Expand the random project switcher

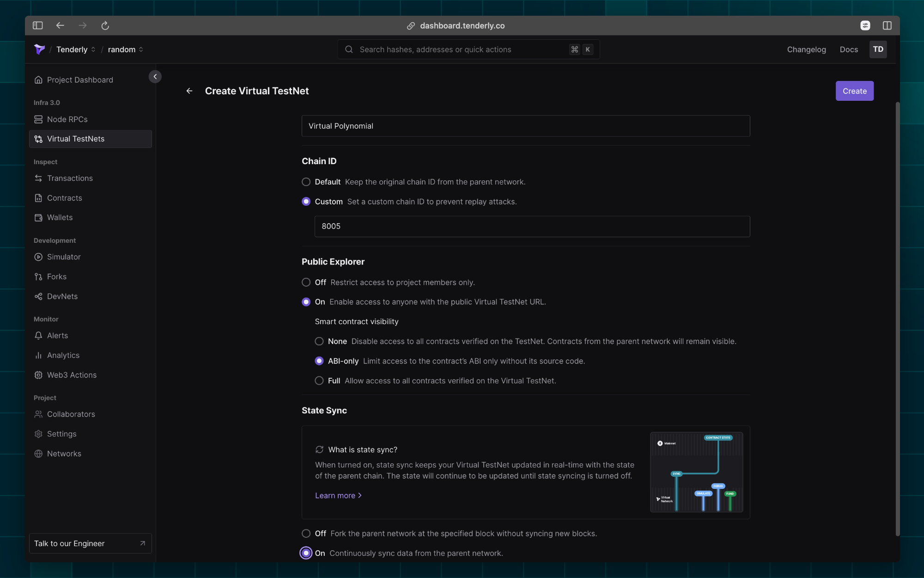pyautogui.click(x=126, y=49)
